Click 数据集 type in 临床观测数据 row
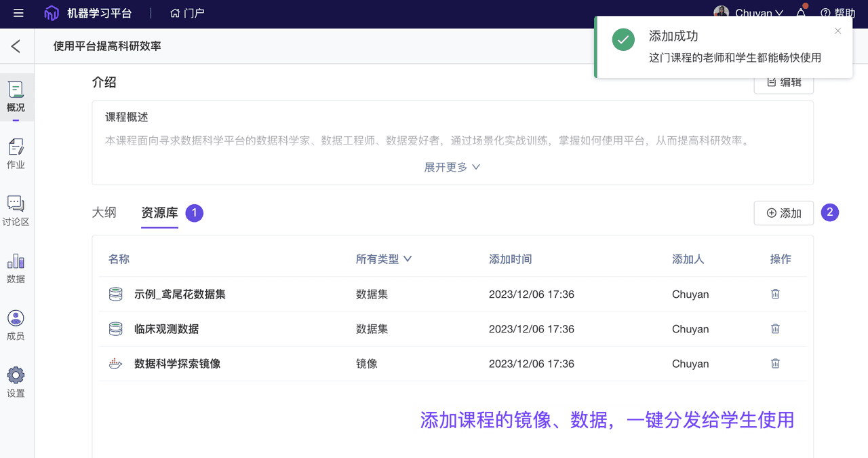 (372, 329)
